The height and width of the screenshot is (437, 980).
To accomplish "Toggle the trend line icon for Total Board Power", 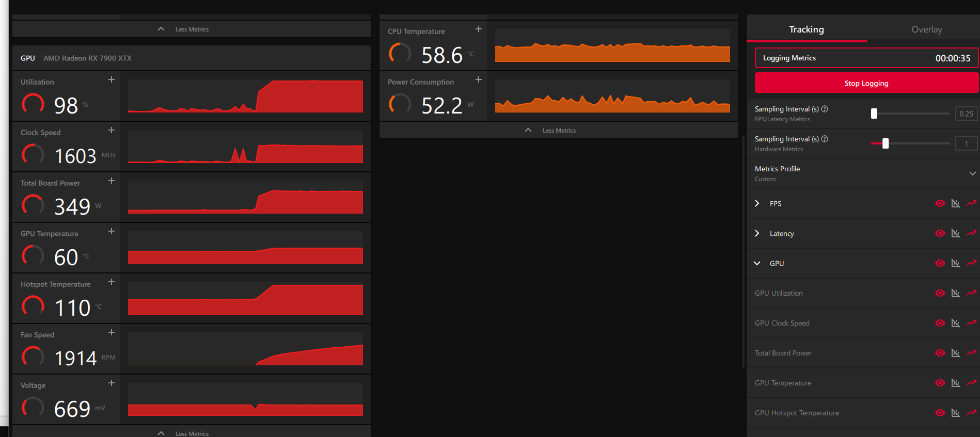I will tap(972, 353).
